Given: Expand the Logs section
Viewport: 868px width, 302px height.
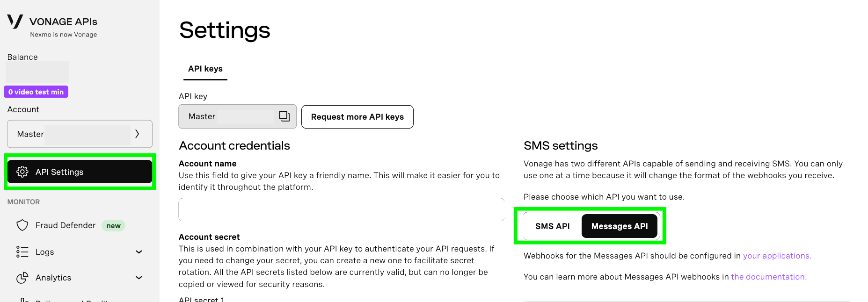Looking at the screenshot, I should tap(139, 252).
